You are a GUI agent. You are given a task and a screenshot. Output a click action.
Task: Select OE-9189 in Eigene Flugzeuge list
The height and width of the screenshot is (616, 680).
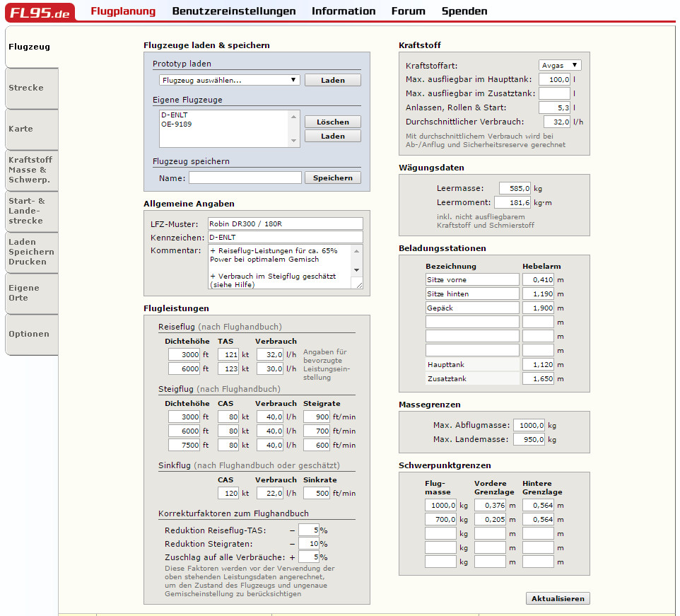click(x=177, y=124)
